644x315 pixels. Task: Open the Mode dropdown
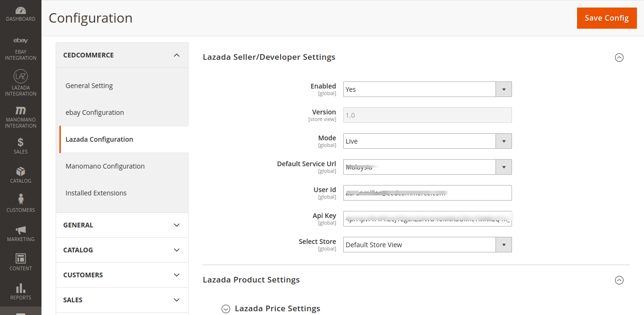pos(427,141)
